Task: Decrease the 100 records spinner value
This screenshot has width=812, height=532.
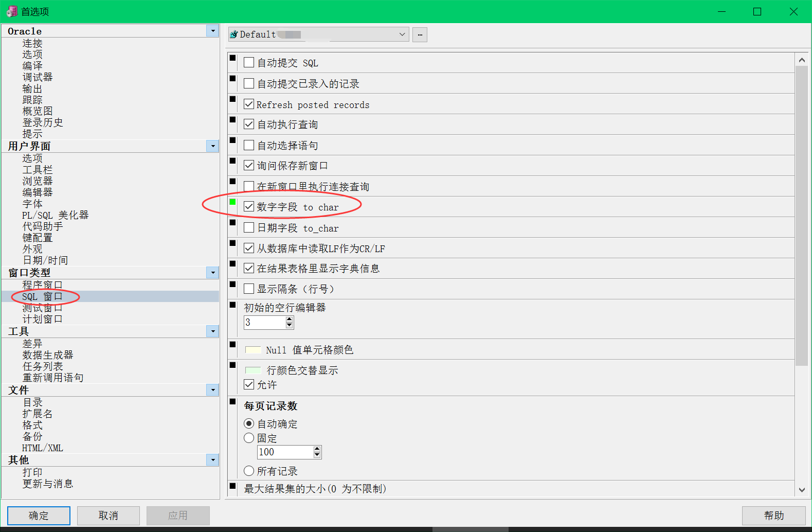Action: 317,455
